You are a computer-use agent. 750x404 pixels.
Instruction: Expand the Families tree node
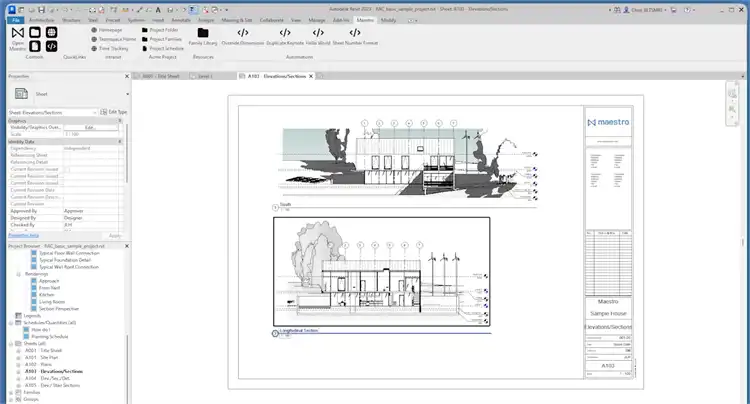11,393
